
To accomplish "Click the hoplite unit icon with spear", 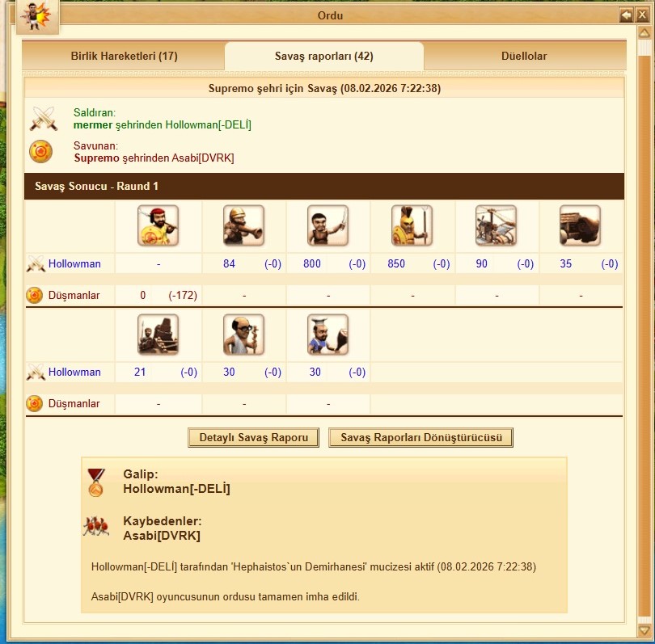I will point(412,225).
